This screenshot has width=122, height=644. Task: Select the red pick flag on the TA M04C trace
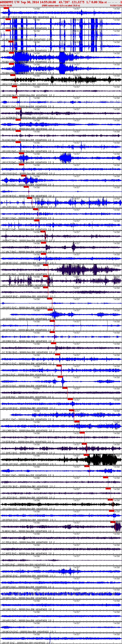[113, 522]
